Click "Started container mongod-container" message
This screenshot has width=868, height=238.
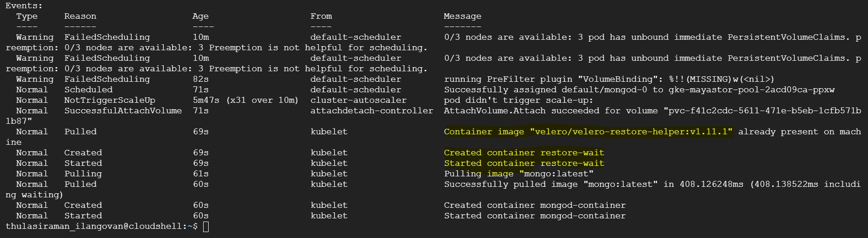pyautogui.click(x=534, y=216)
